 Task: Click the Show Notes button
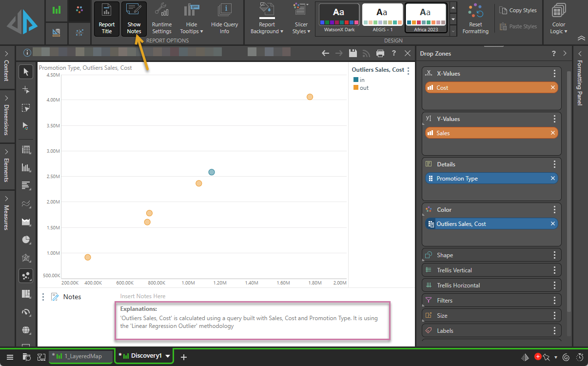click(x=134, y=20)
